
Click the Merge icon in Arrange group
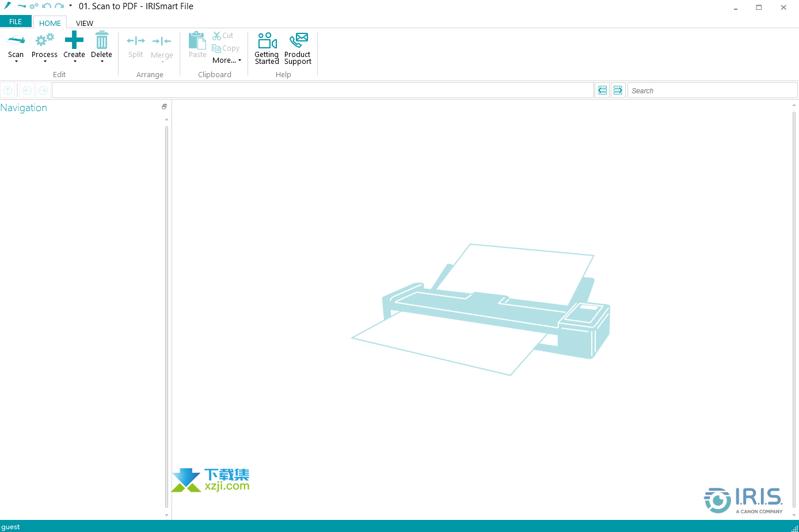tap(162, 41)
